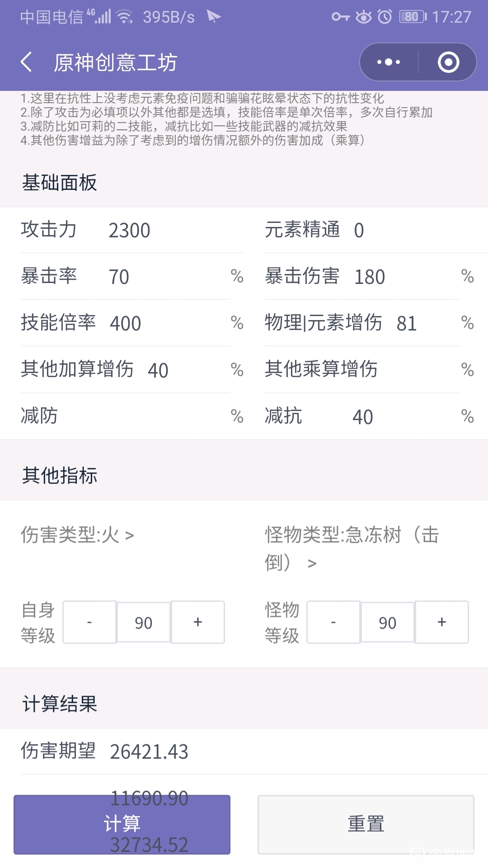488x868 pixels.
Task: Click the 重置 button
Action: coord(366,825)
